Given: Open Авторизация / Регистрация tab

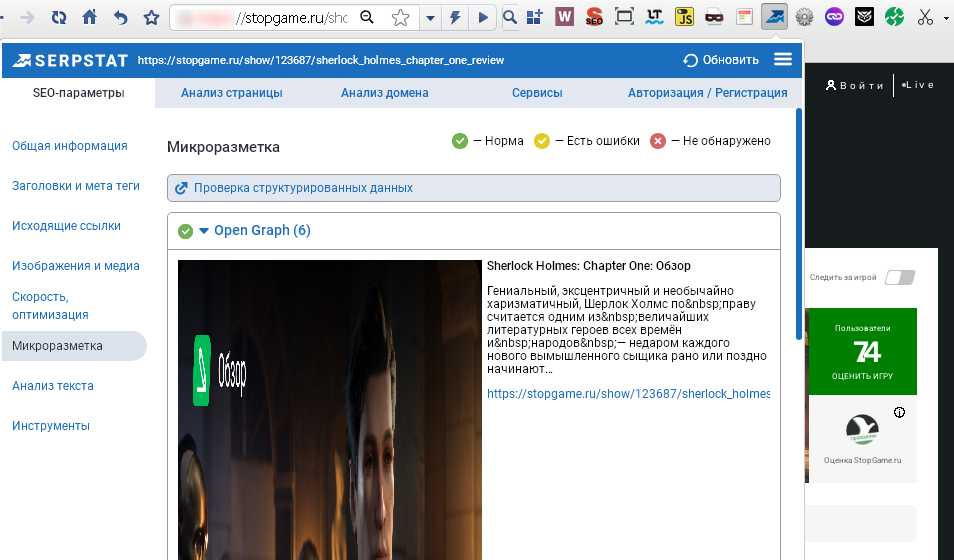Looking at the screenshot, I should (x=708, y=93).
